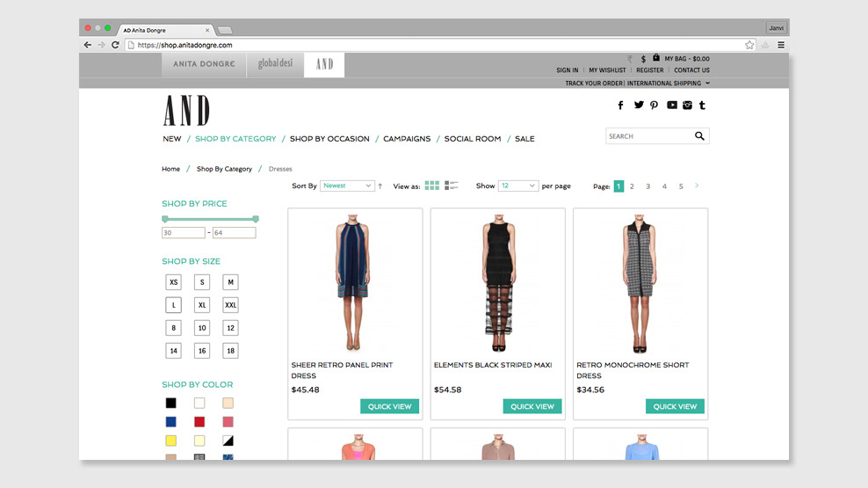Open the Sort By Newest dropdown
868x488 pixels.
pos(347,186)
